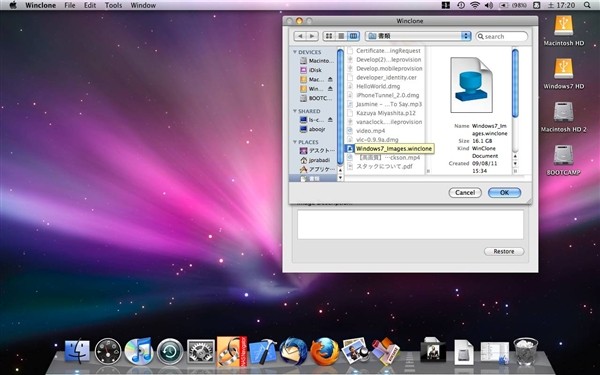
Task: Select jprabadi home folder in sidebar
Action: [x=316, y=160]
